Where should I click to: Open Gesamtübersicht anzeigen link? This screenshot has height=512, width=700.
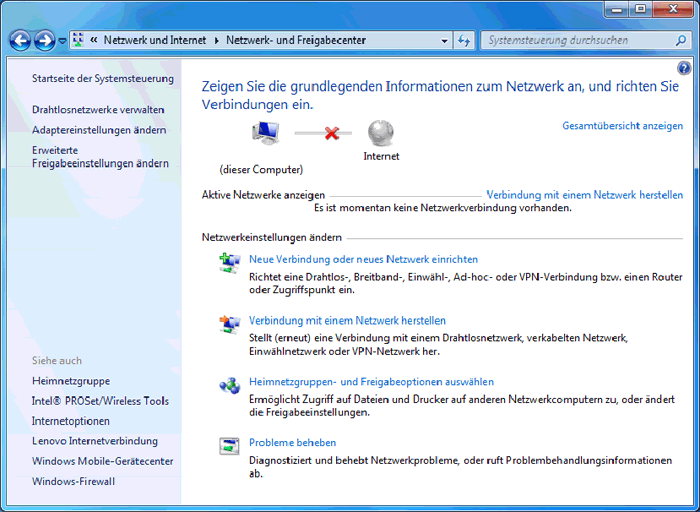(622, 126)
